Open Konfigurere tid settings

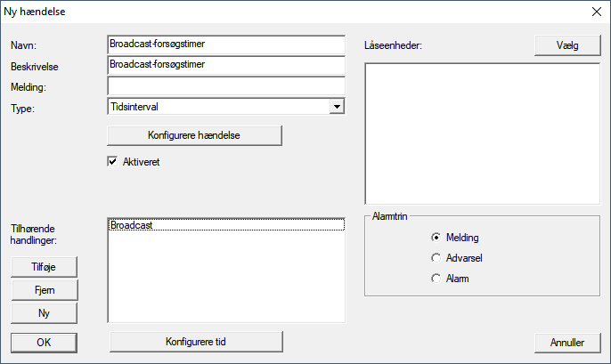(x=194, y=342)
